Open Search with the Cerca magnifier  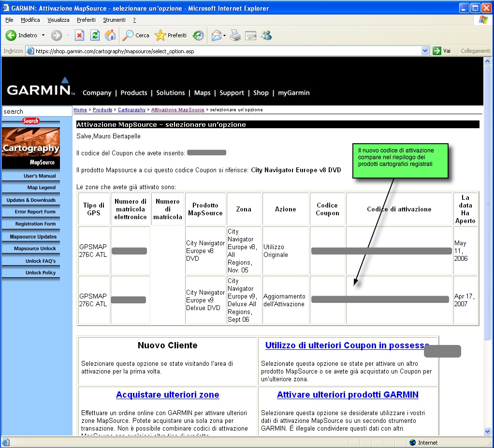click(136, 35)
